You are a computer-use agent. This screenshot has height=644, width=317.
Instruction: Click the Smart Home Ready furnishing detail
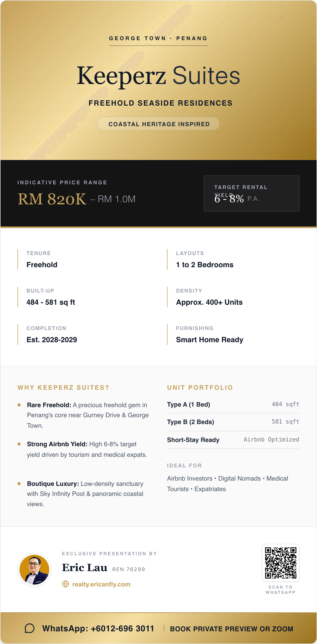tap(210, 340)
